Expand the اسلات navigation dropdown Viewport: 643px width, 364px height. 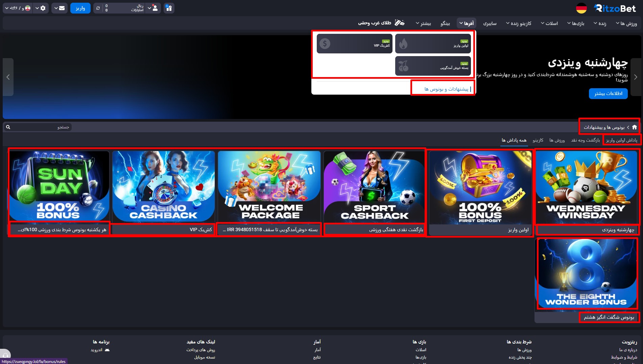549,23
